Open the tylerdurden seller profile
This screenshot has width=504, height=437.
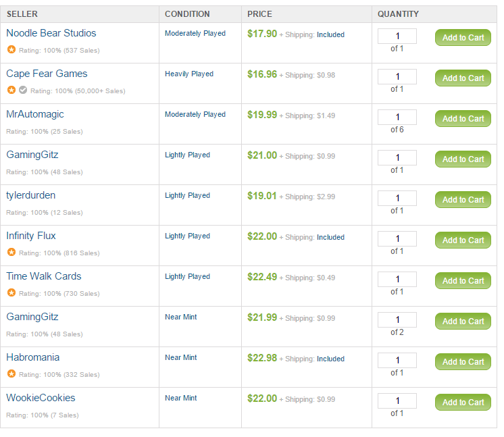coord(31,195)
